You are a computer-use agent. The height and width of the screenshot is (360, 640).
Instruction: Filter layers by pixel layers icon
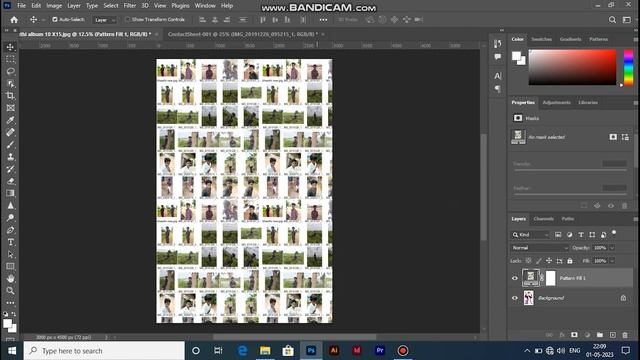(558, 235)
